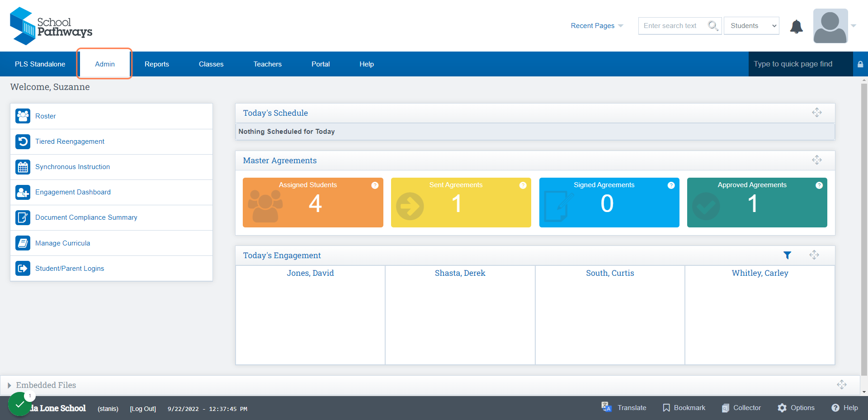
Task: Open the Help menu in navigation bar
Action: (x=367, y=64)
